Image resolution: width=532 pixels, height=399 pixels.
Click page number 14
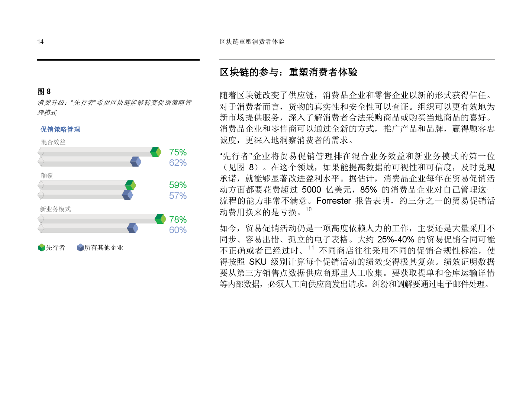click(40, 42)
